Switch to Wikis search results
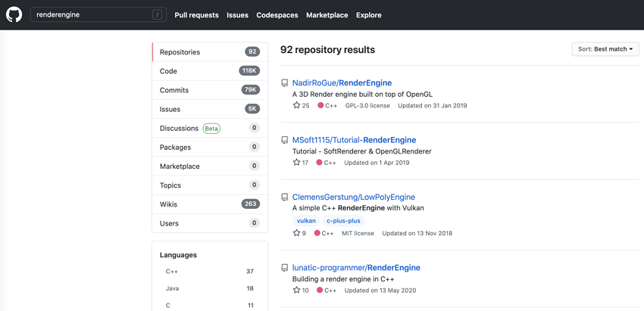Image resolution: width=644 pixels, height=311 pixels. coord(210,204)
